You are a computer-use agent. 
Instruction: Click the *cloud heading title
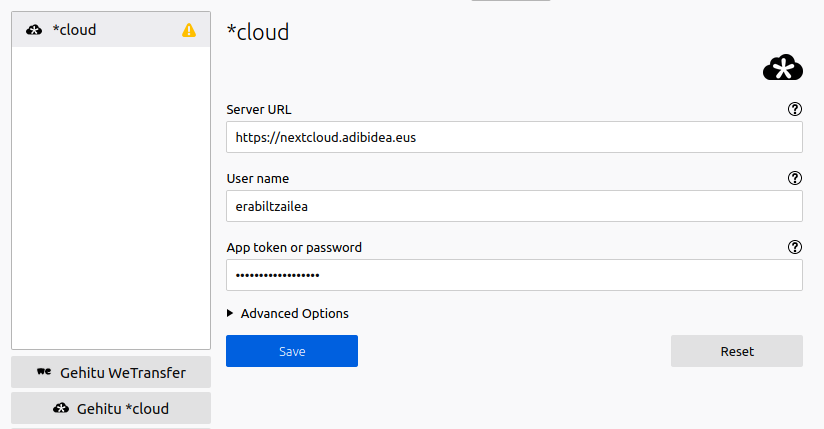[258, 32]
